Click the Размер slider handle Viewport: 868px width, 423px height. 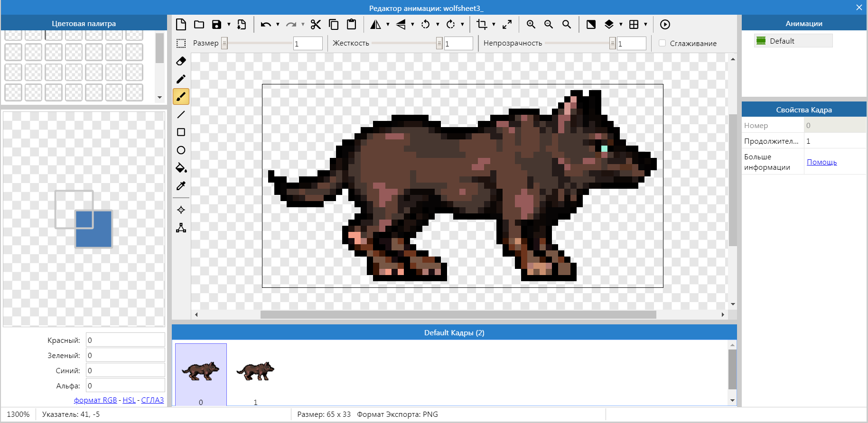(224, 43)
